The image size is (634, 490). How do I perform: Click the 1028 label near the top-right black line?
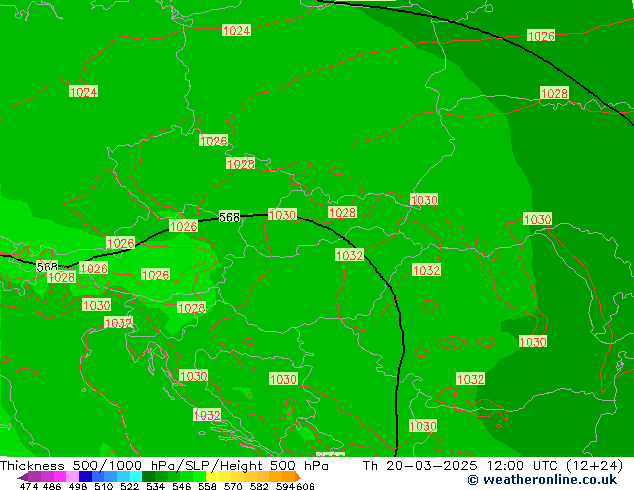(x=554, y=93)
